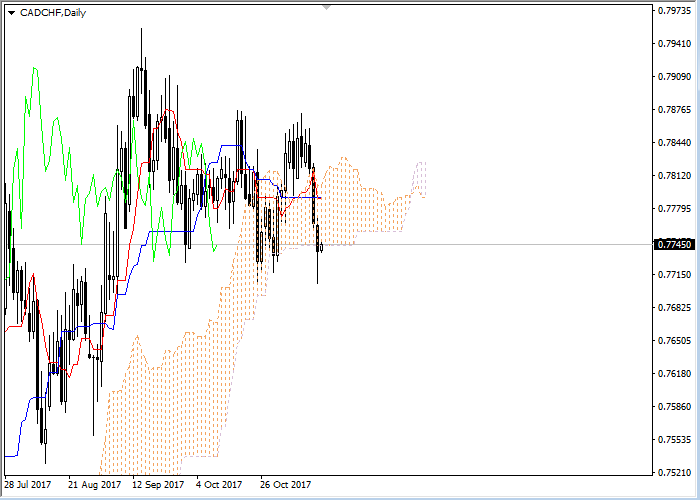Expand the CADCHF,Daily chart title arrow

click(12, 13)
